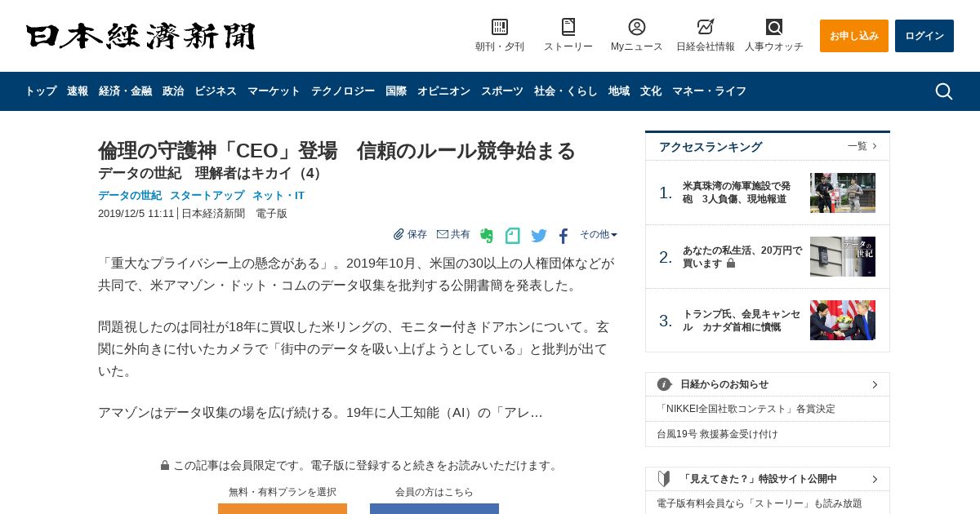
Task: Click the orange お申し込み button
Action: pos(854,36)
